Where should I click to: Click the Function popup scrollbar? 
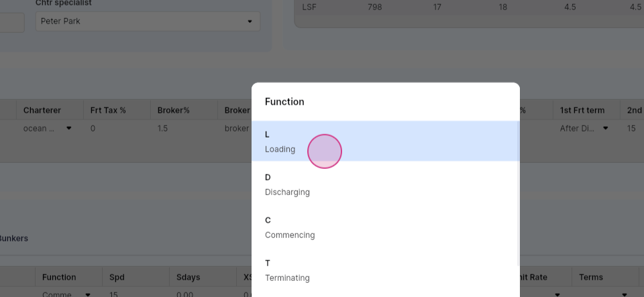[519, 193]
